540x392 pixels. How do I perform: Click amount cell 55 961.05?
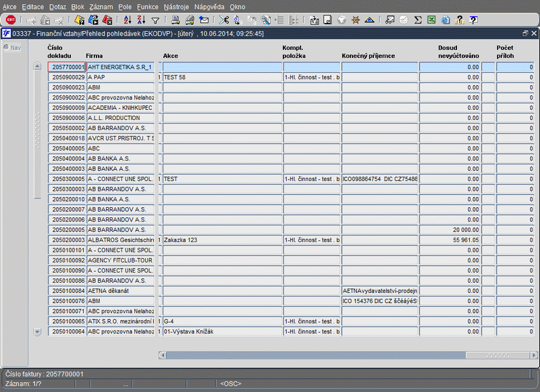point(450,240)
